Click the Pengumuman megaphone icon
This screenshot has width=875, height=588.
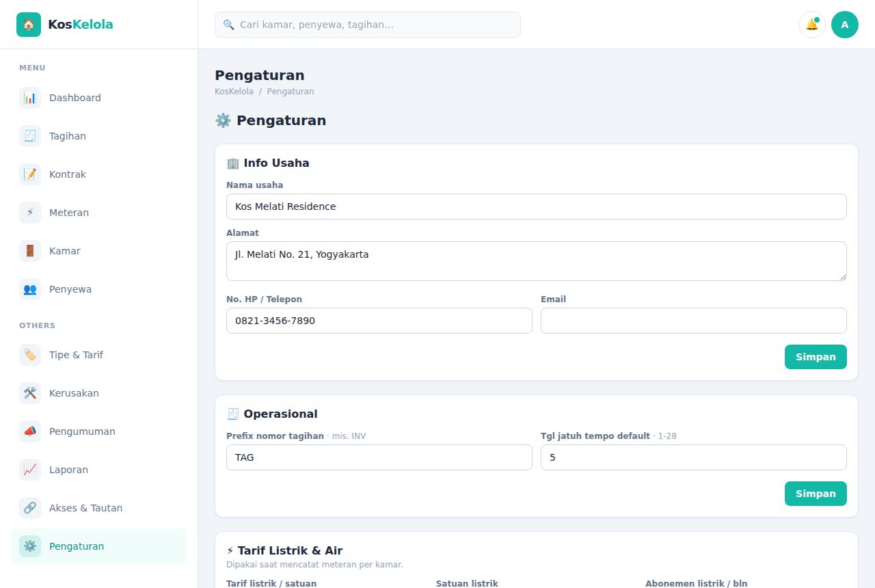click(30, 431)
